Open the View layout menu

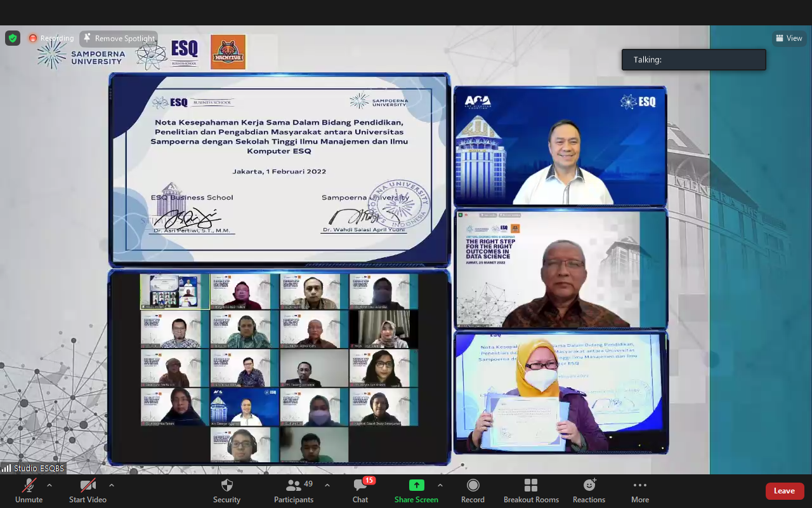click(x=789, y=38)
